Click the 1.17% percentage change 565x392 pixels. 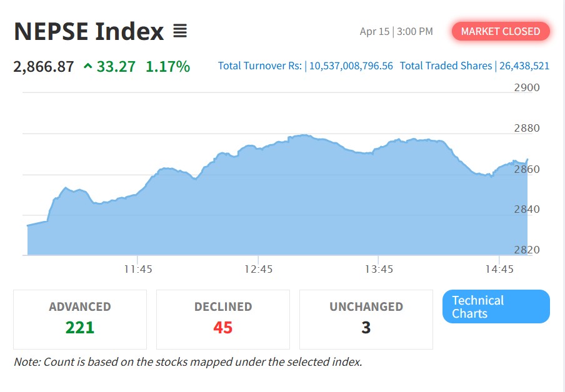click(x=167, y=66)
